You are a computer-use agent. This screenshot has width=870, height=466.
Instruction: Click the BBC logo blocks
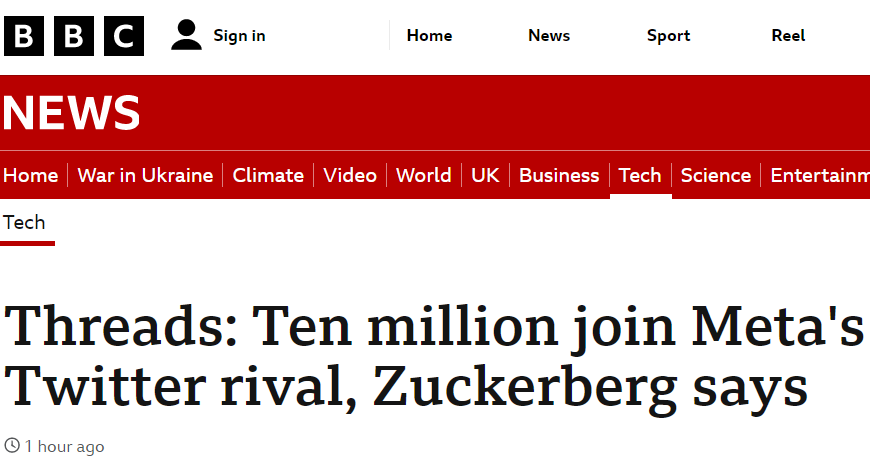pyautogui.click(x=73, y=36)
